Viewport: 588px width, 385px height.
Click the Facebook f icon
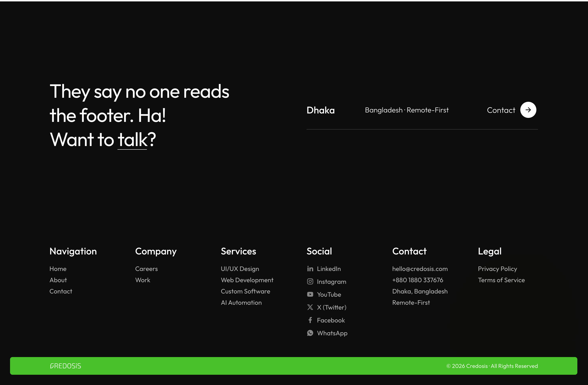click(x=310, y=320)
